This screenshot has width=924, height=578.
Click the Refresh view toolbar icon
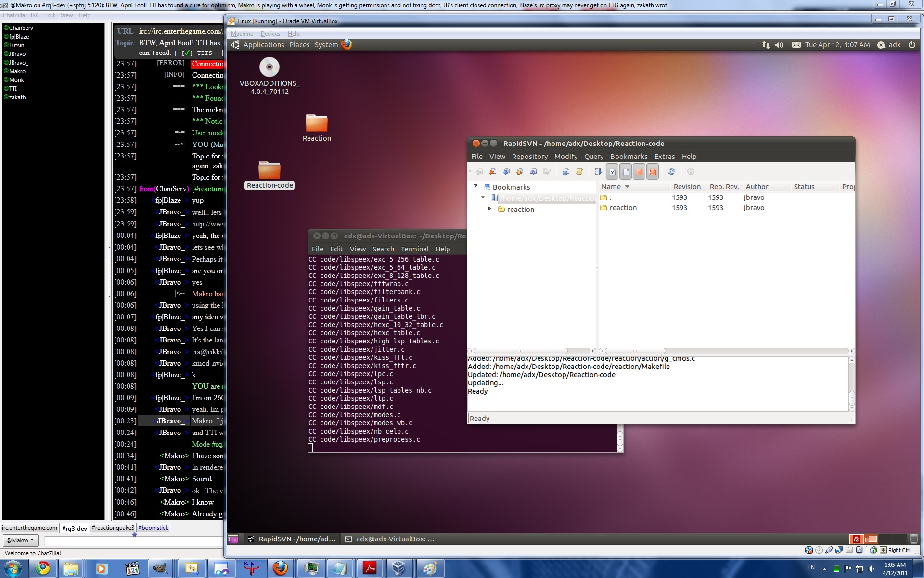click(671, 171)
